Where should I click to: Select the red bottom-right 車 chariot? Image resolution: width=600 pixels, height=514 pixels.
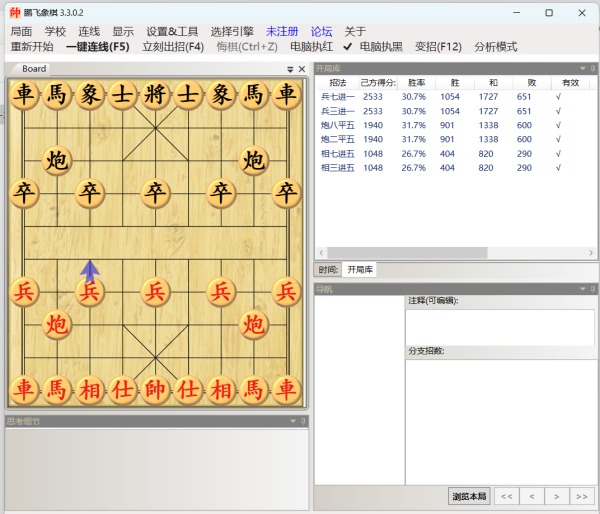click(x=287, y=389)
